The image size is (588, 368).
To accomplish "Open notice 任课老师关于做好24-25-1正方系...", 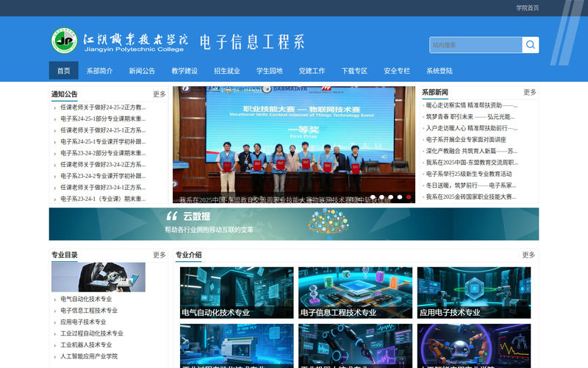I will (103, 130).
